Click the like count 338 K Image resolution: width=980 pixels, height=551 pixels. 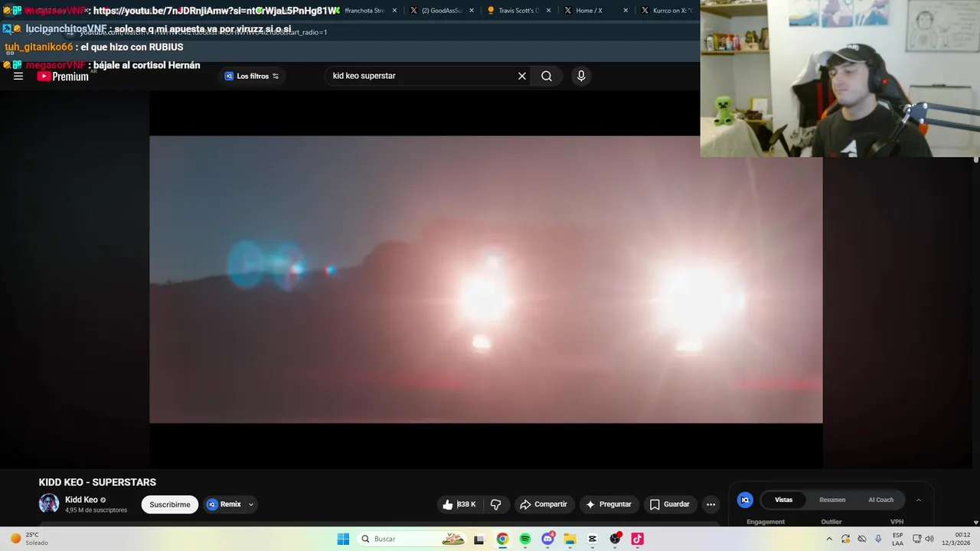click(467, 504)
